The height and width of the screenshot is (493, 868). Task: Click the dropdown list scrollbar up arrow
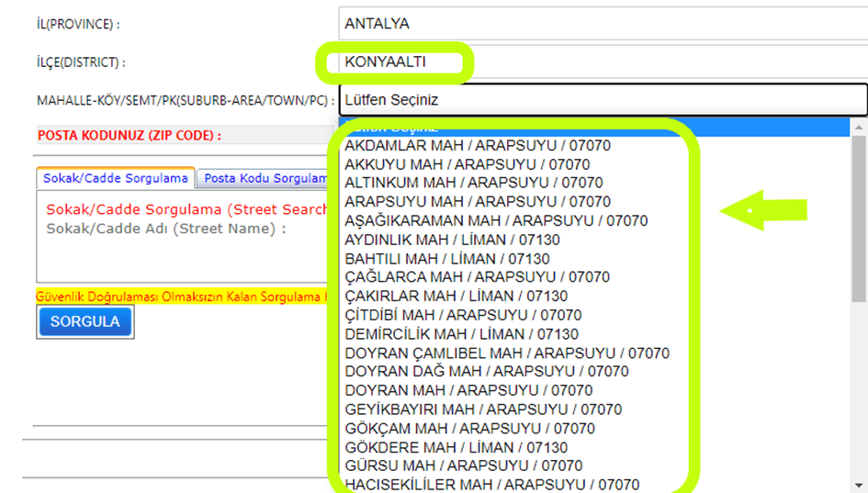coord(859,127)
